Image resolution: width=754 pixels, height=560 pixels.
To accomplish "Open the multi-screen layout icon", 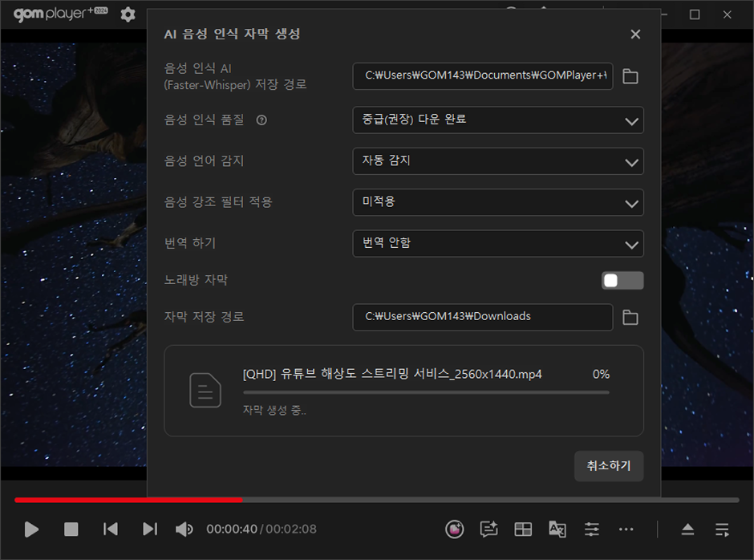I will (x=523, y=530).
